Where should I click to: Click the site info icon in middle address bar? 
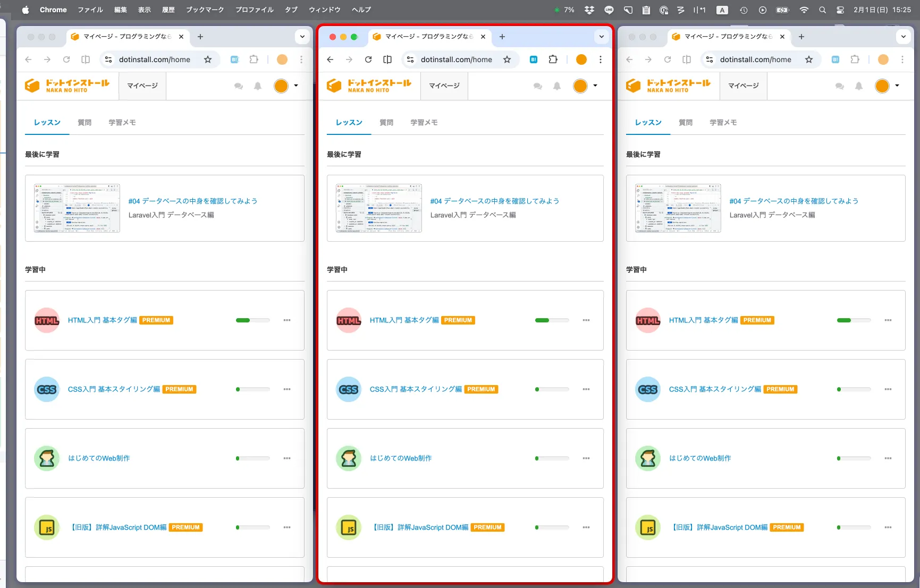point(410,59)
